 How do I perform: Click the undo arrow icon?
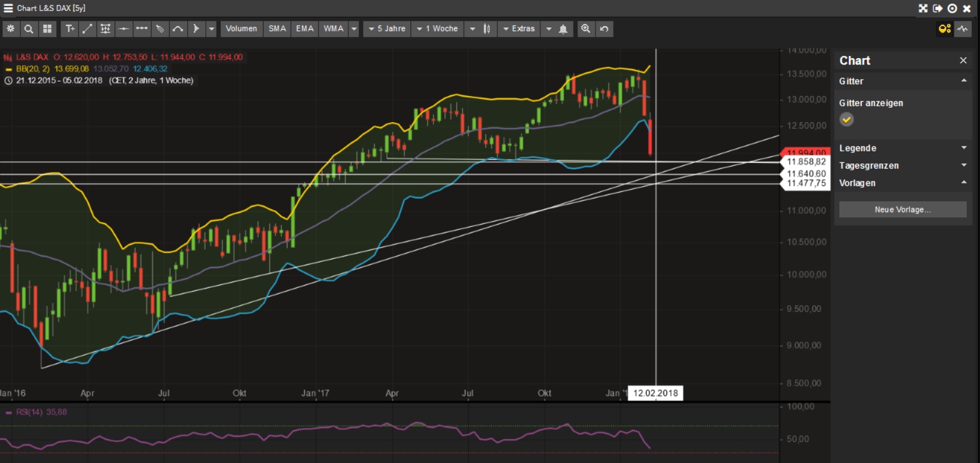(604, 29)
